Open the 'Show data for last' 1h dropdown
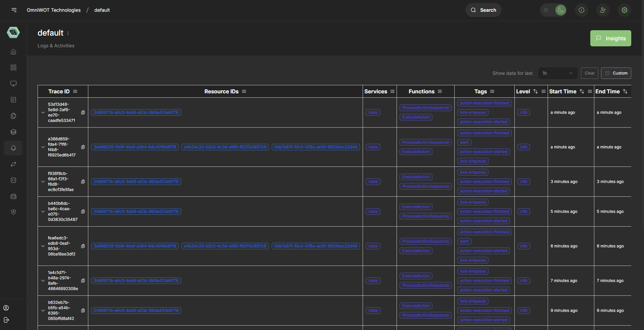644x330 pixels. point(557,73)
